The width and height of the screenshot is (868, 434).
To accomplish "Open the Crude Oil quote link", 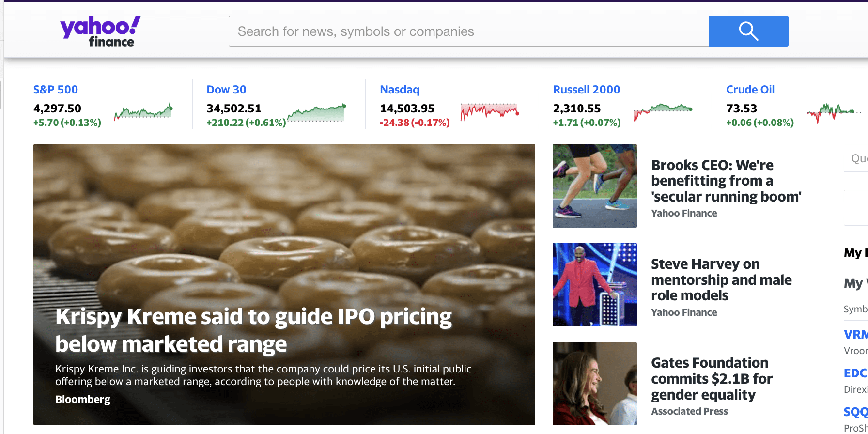I will point(750,90).
